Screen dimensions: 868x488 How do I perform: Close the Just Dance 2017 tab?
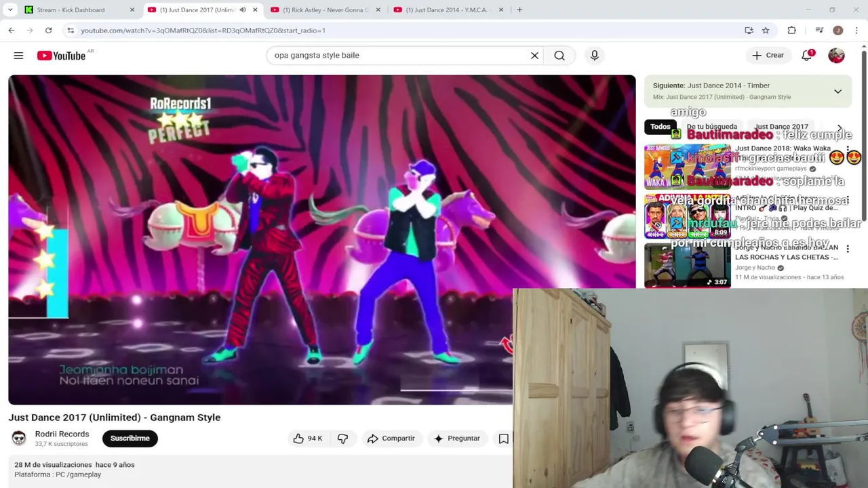point(255,9)
